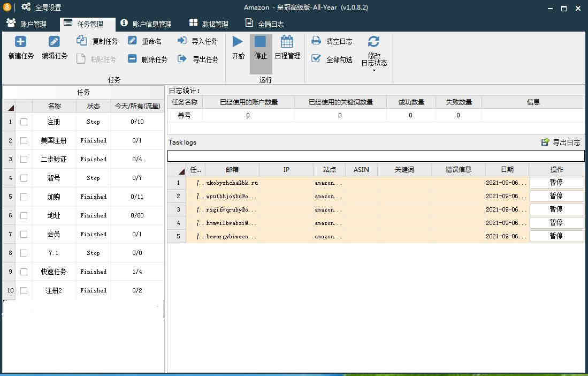Open the 账户管理 tab label
588x376 pixels.
[33, 24]
